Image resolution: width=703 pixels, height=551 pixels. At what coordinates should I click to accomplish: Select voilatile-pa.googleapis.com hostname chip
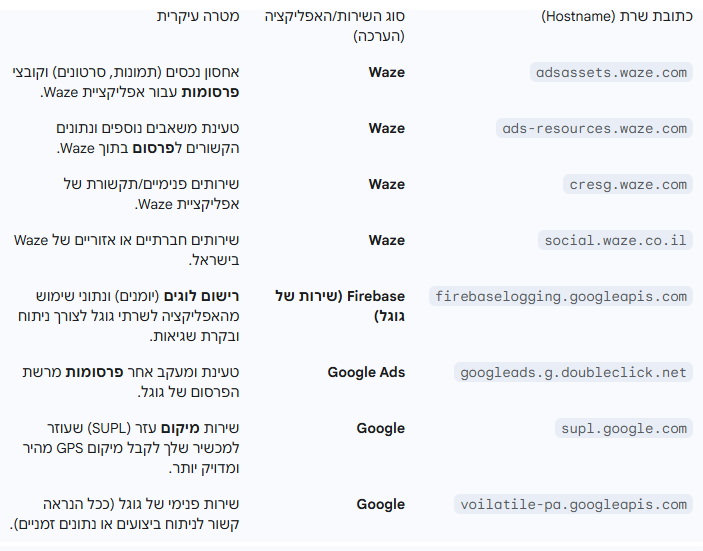tap(574, 504)
